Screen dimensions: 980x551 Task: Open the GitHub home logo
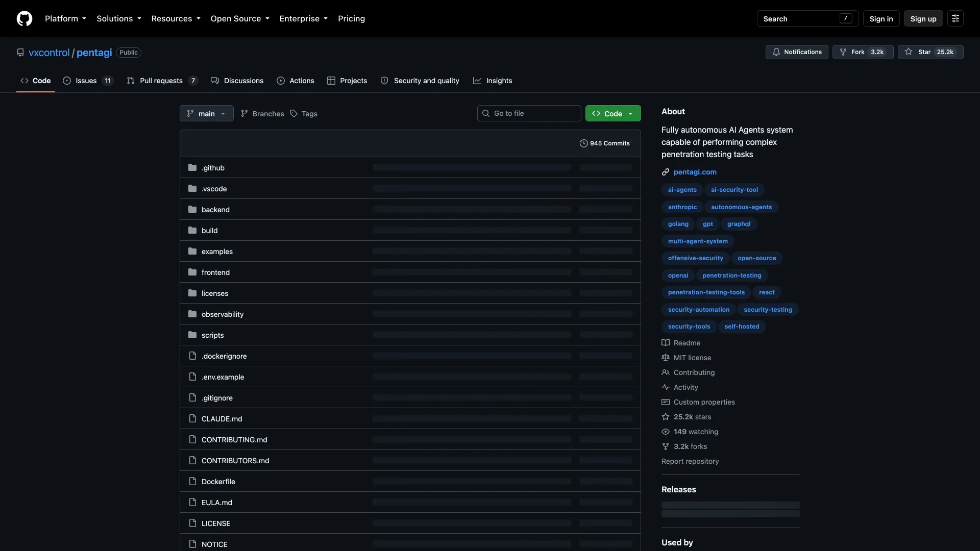tap(24, 18)
